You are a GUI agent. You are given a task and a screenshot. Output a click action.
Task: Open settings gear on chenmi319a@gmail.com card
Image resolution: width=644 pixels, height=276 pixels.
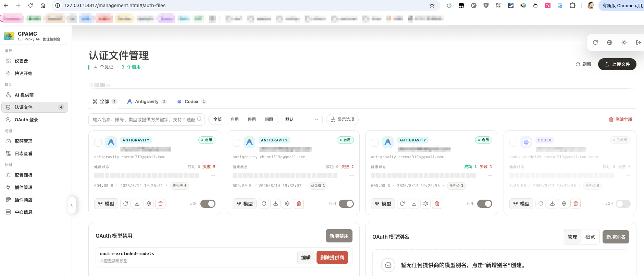pyautogui.click(x=287, y=204)
